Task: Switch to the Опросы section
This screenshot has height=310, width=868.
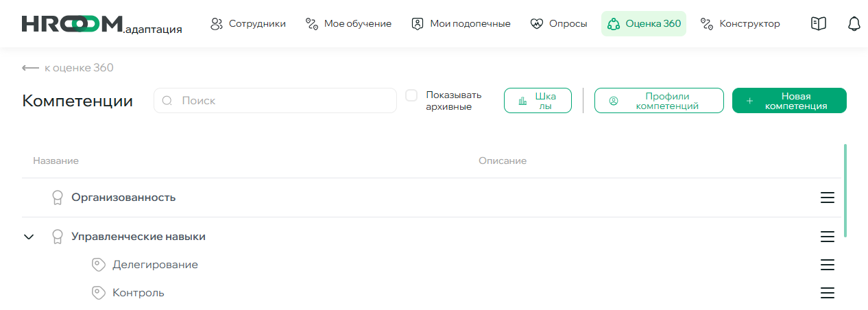Action: pos(559,24)
